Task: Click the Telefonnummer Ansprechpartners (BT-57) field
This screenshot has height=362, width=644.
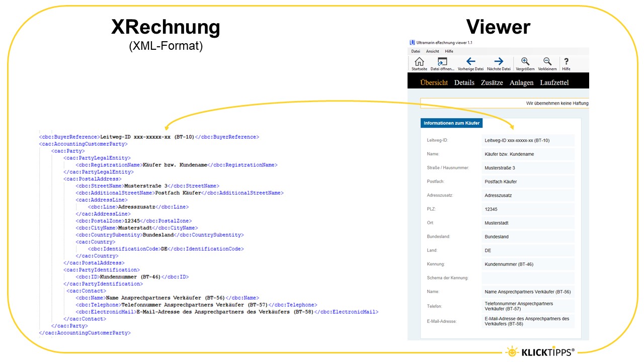Action: pos(528,306)
